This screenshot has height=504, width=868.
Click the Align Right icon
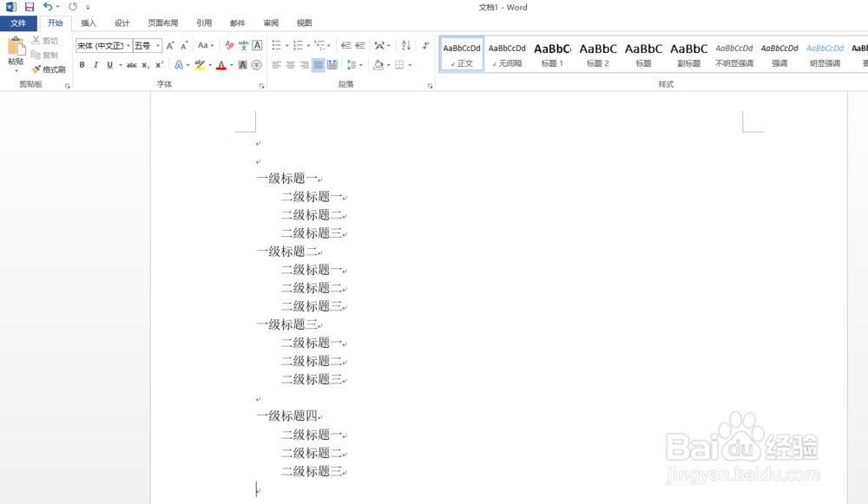coord(304,65)
